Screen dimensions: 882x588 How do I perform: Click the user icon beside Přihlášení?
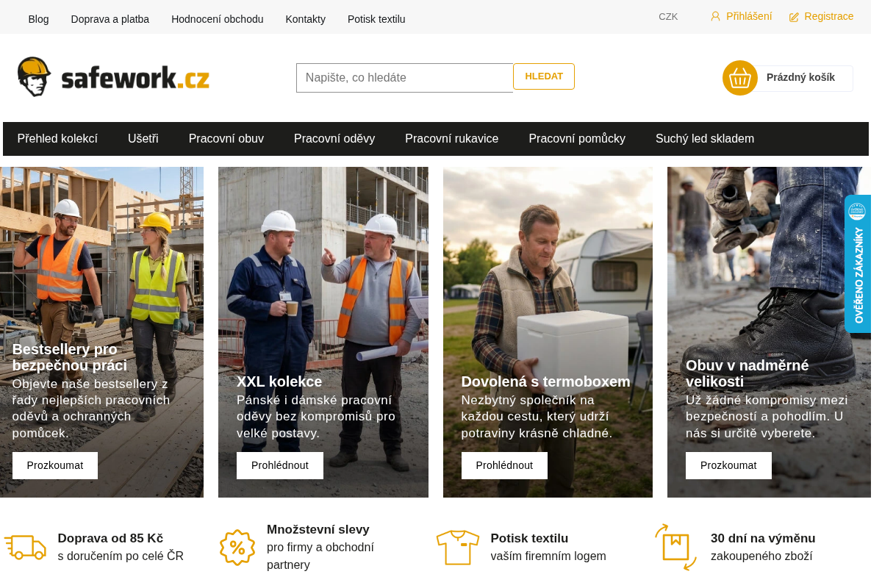[715, 16]
